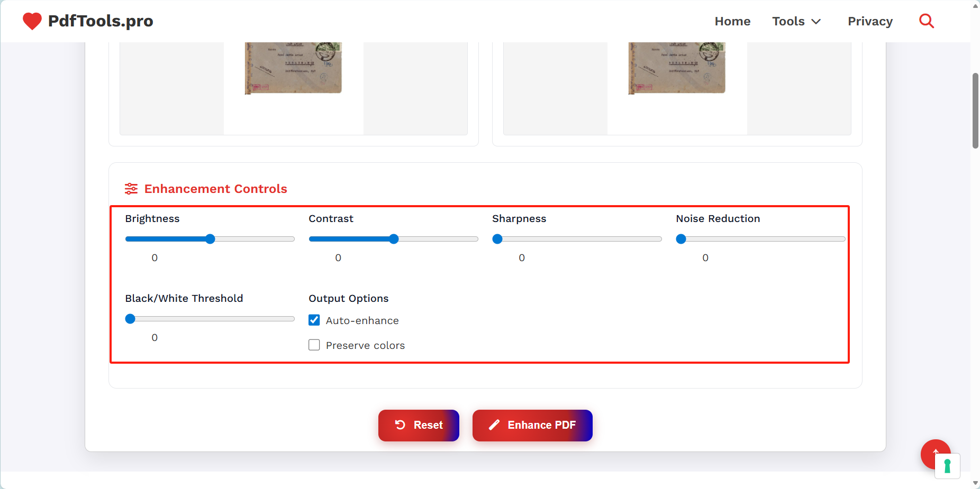Open the Privacy page

[870, 21]
